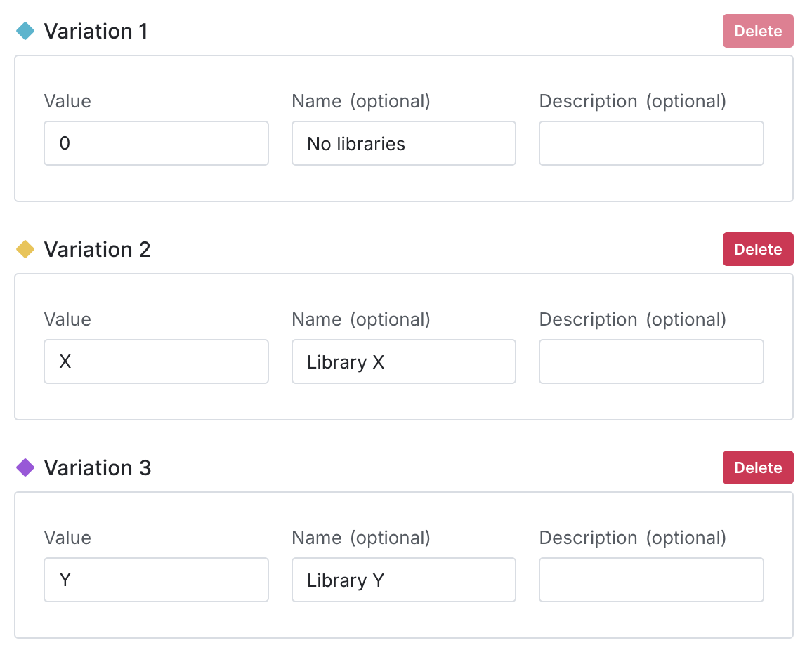Focus Variation 2 Description field
The height and width of the screenshot is (657, 812).
tap(650, 361)
